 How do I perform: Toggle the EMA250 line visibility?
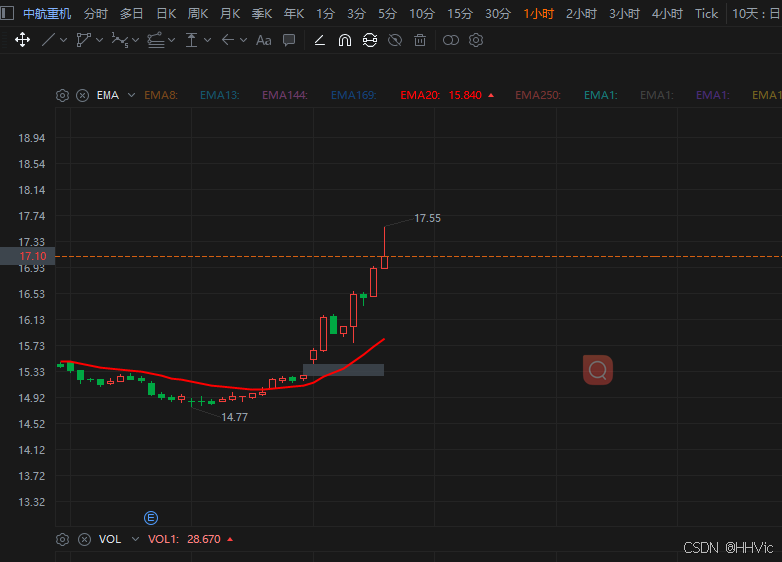click(538, 95)
